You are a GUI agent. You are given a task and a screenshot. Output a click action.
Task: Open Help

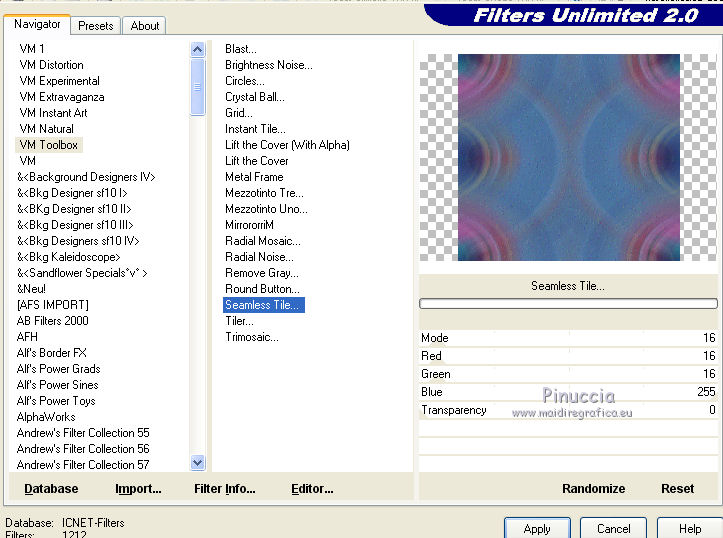[690, 528]
